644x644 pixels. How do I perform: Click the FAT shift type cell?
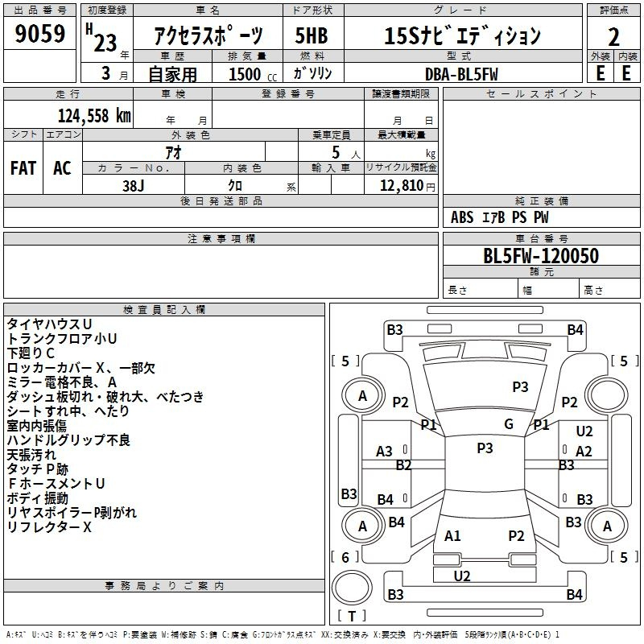pos(23,168)
